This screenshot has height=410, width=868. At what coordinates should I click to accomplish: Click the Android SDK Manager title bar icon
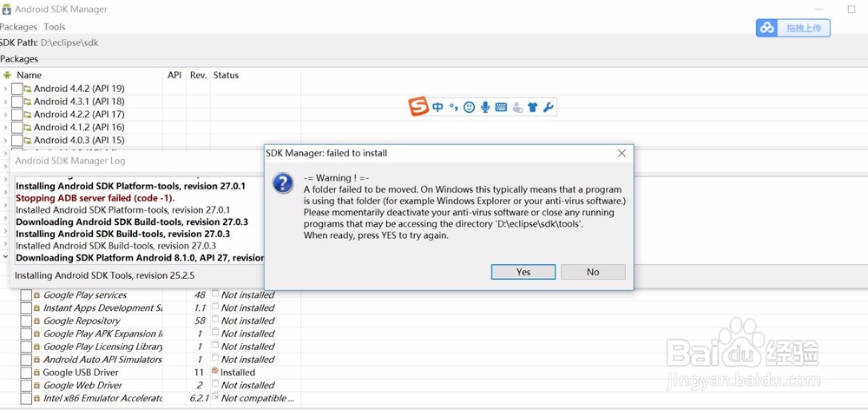click(x=6, y=9)
